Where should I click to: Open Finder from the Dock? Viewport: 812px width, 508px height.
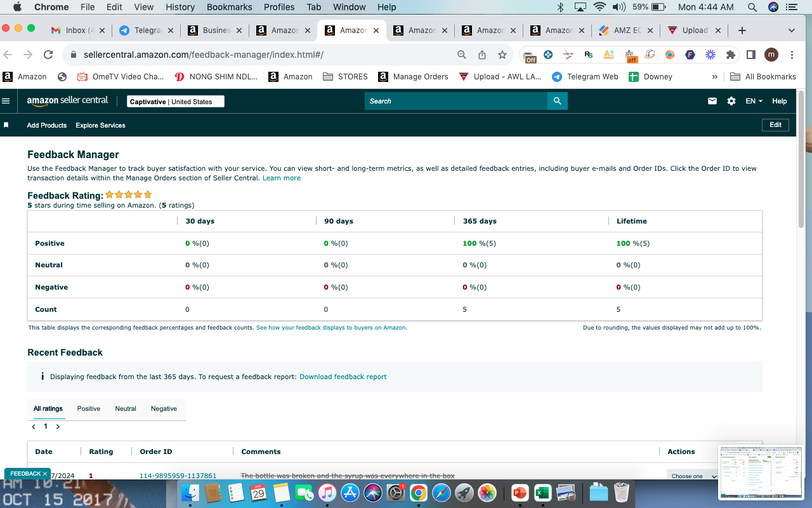[190, 493]
